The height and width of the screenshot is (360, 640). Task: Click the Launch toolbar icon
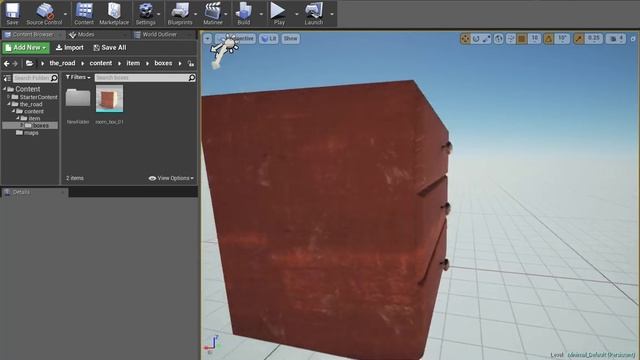click(x=313, y=13)
